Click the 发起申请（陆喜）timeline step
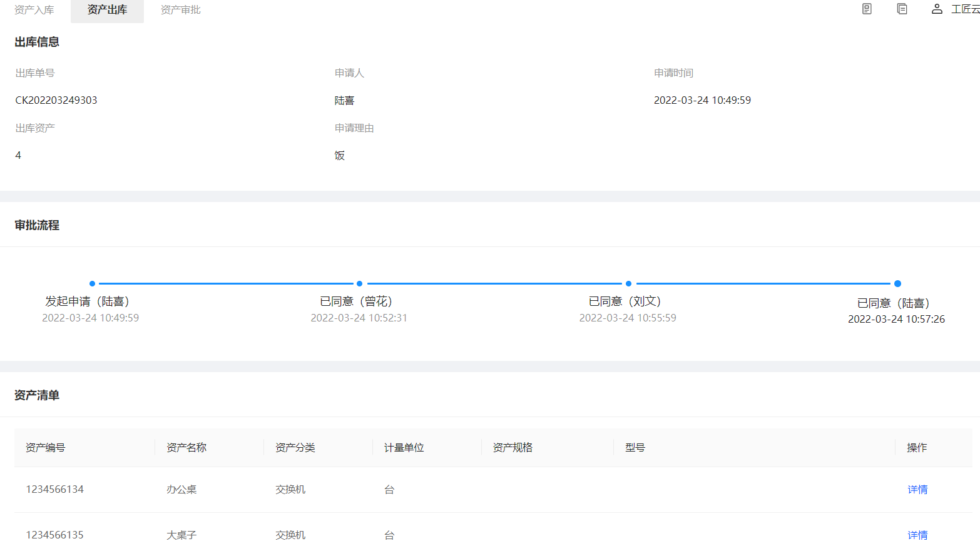Image resolution: width=980 pixels, height=541 pixels. click(91, 301)
